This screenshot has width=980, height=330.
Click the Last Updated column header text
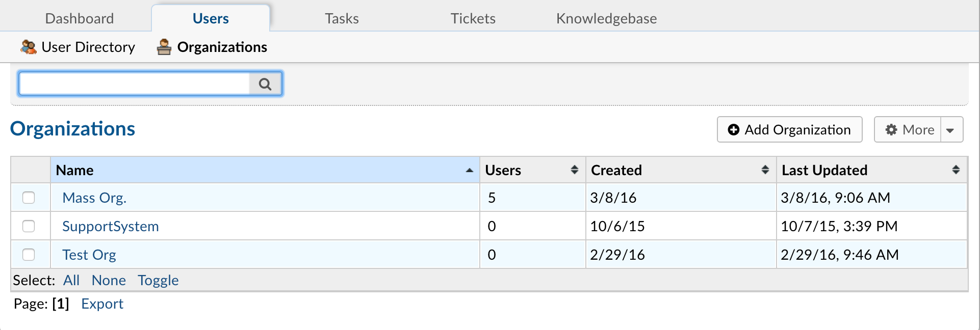[824, 170]
